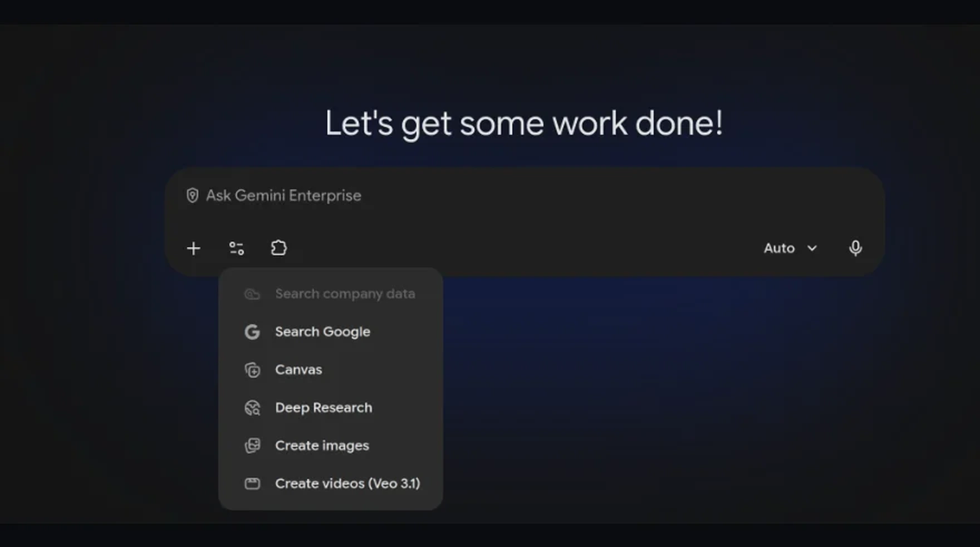Click the chevron next to Auto

click(x=812, y=248)
